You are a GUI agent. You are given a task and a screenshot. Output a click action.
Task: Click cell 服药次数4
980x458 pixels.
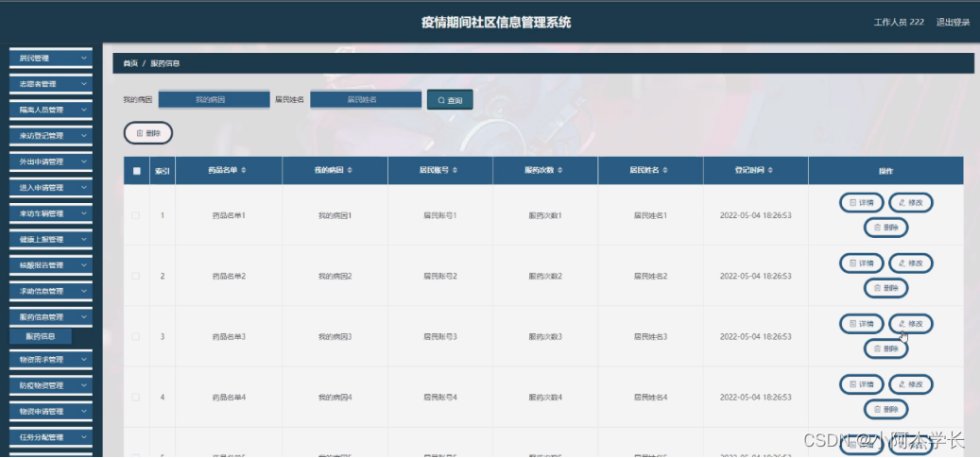tap(545, 397)
